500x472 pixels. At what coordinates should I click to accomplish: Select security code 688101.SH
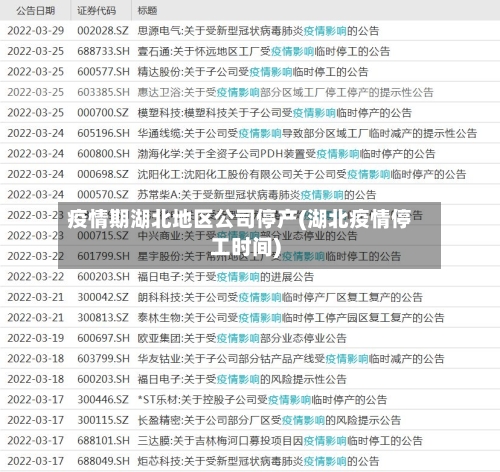(103, 441)
